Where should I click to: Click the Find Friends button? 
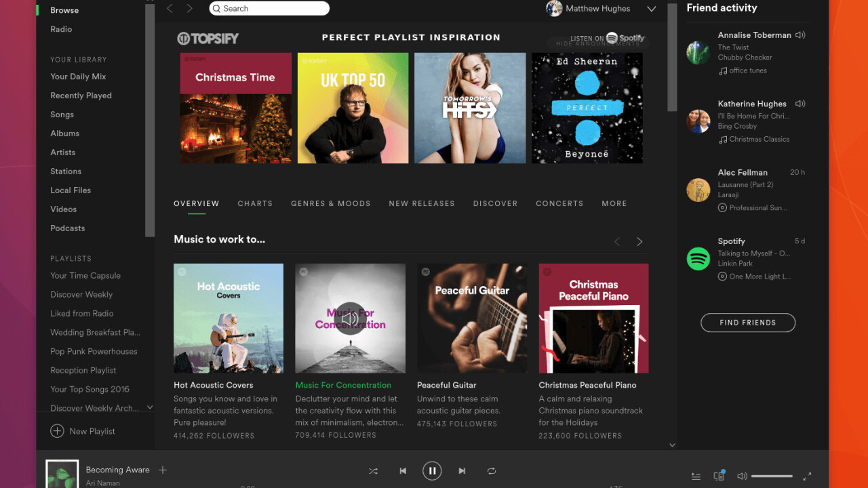[747, 323]
